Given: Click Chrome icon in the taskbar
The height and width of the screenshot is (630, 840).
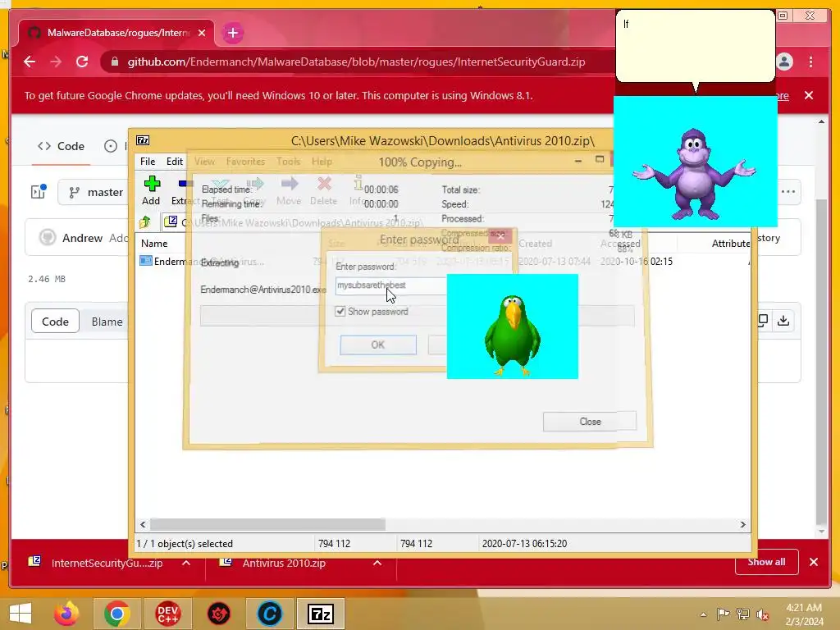Looking at the screenshot, I should coord(116,614).
